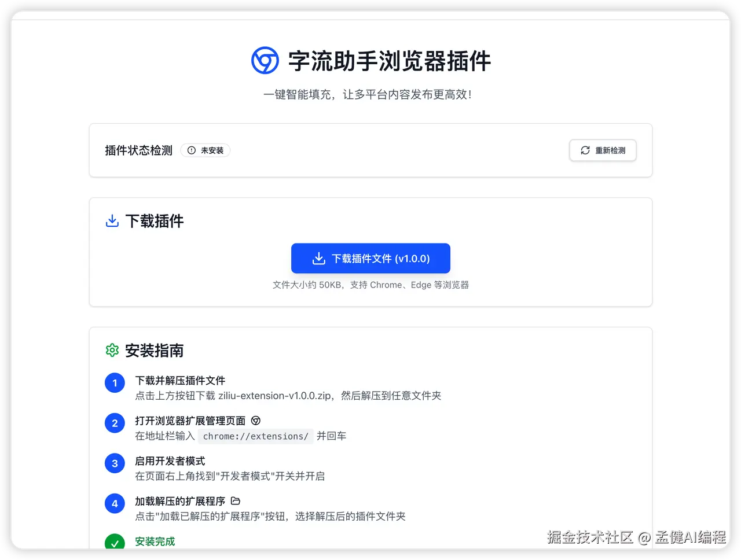Click the 启用开发者模式 step title
The width and height of the screenshot is (741, 560).
click(x=170, y=461)
